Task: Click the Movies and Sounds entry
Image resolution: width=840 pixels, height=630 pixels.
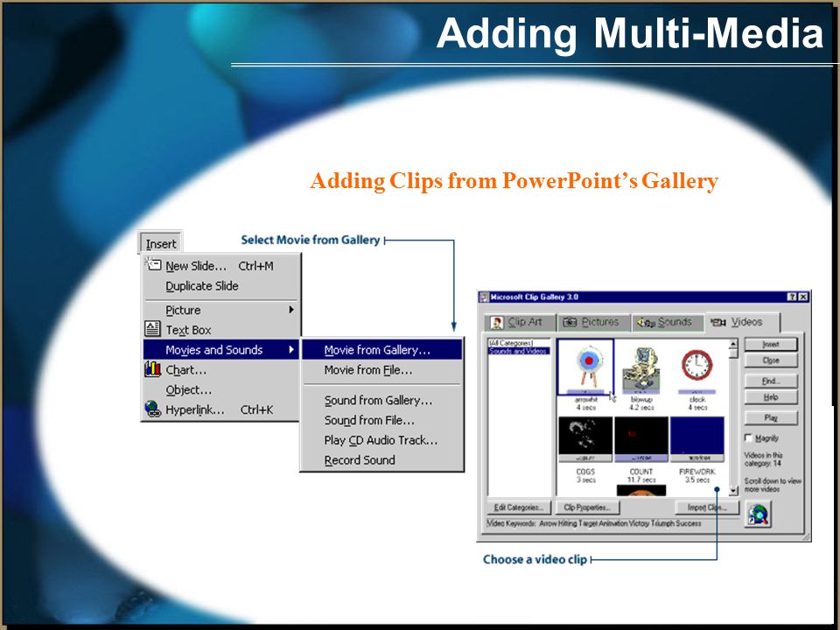Action: [x=220, y=350]
